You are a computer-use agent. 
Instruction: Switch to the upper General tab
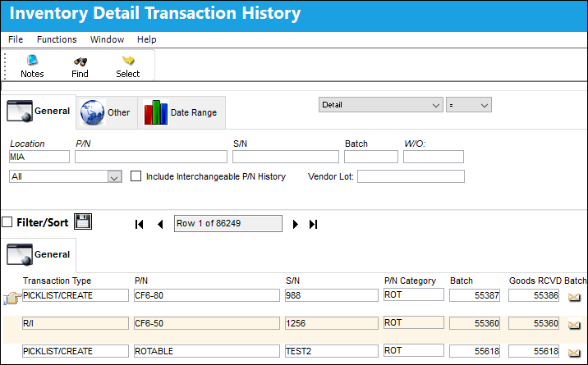coord(39,112)
